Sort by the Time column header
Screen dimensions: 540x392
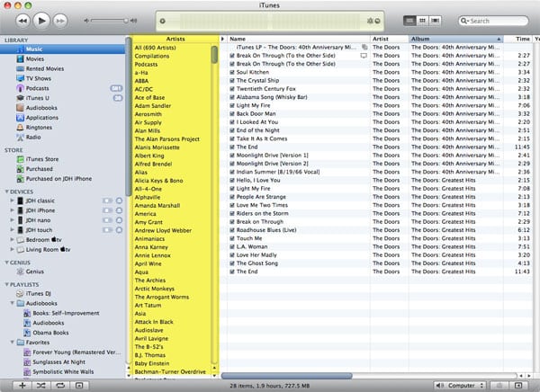[x=518, y=39]
